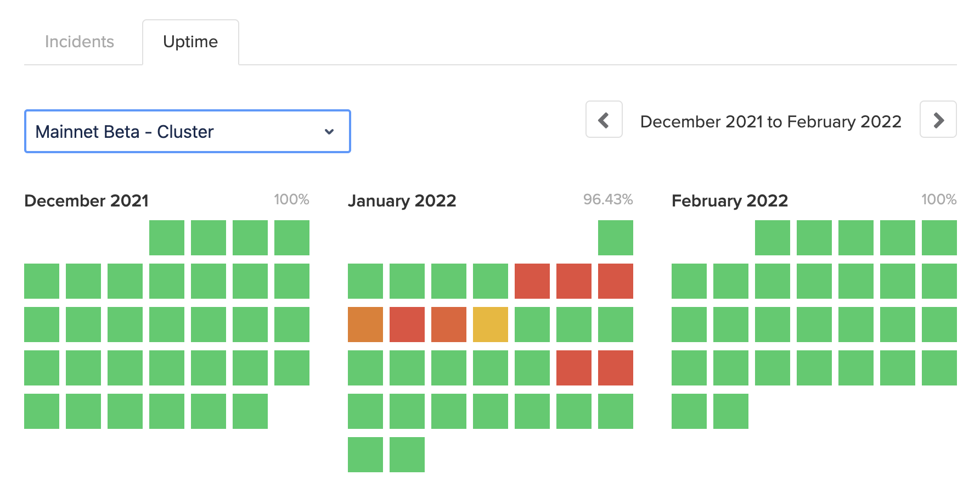
Task: Click the yellow day square in January 2022
Action: click(x=490, y=325)
